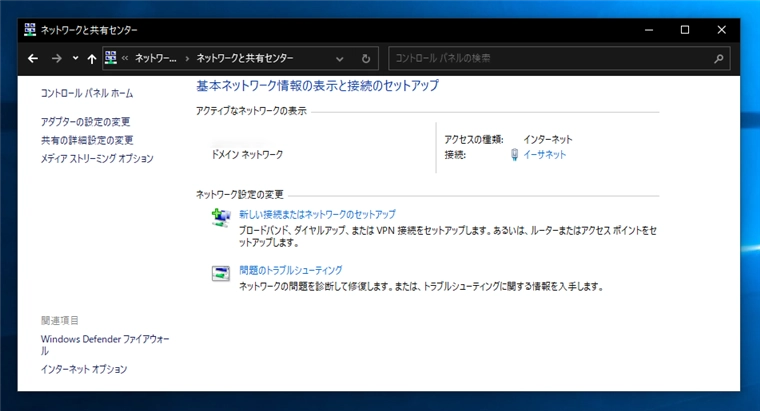
Task: Click the ドメイン ネットワーク text
Action: click(x=247, y=155)
